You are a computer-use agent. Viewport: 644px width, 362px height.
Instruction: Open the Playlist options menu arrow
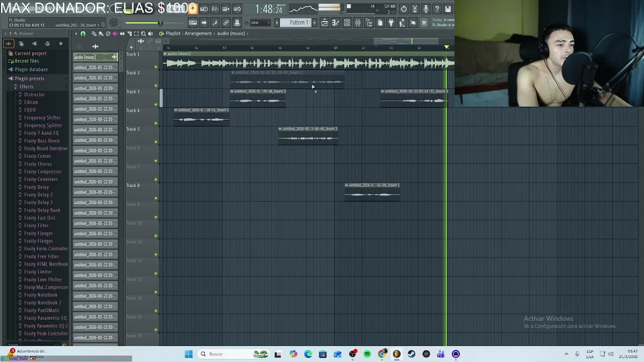pyautogui.click(x=76, y=34)
